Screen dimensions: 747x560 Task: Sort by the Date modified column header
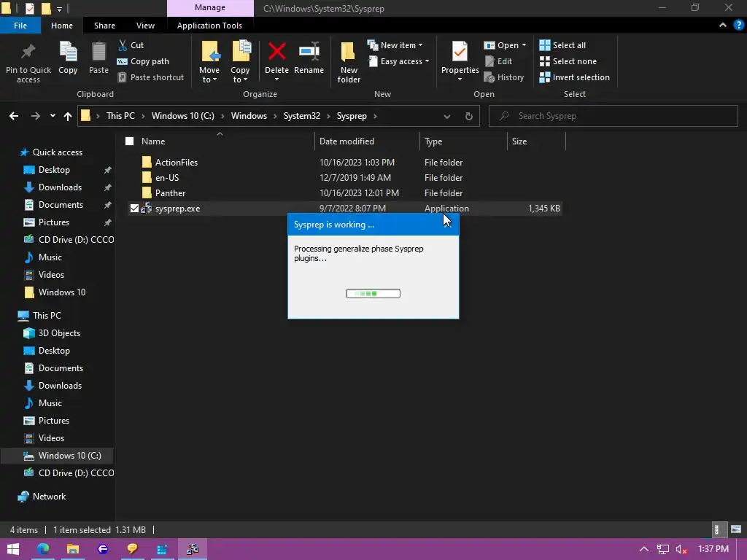point(367,141)
